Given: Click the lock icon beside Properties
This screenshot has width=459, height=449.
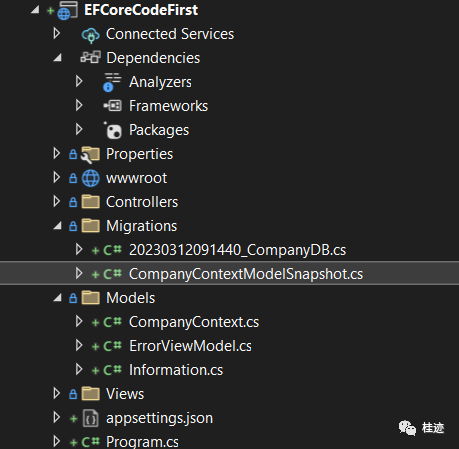Looking at the screenshot, I should point(73,154).
